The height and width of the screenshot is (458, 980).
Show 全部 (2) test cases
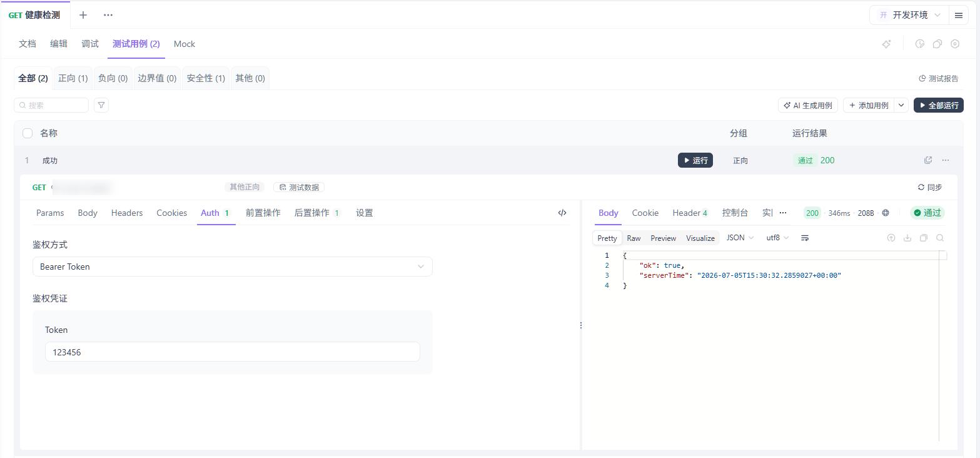(x=33, y=78)
